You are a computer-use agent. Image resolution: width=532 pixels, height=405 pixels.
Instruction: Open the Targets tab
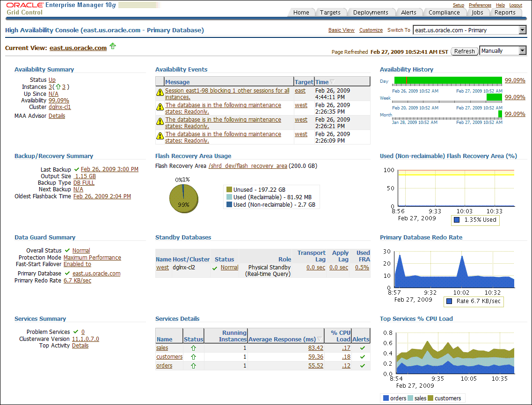click(x=330, y=13)
